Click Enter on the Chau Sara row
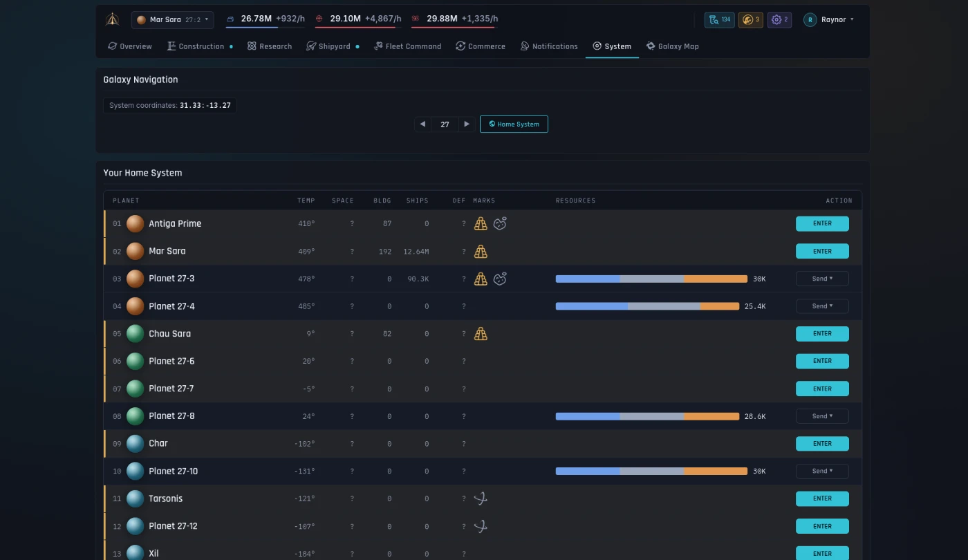This screenshot has height=560, width=968. pyautogui.click(x=822, y=334)
